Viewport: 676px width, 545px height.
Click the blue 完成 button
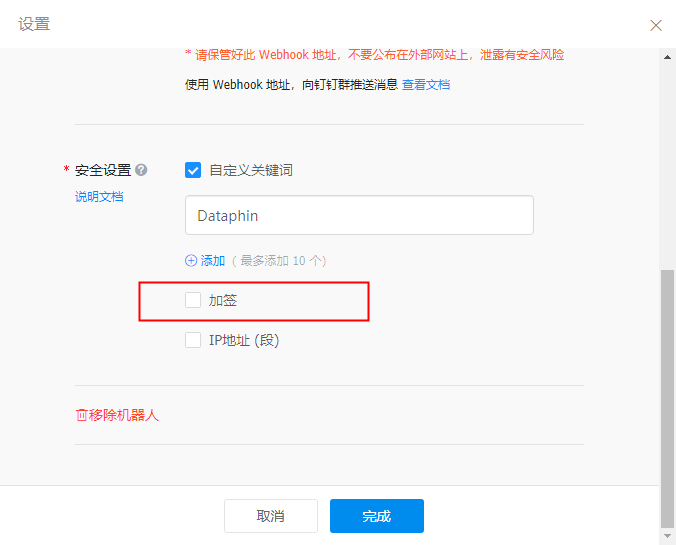pyautogui.click(x=377, y=516)
